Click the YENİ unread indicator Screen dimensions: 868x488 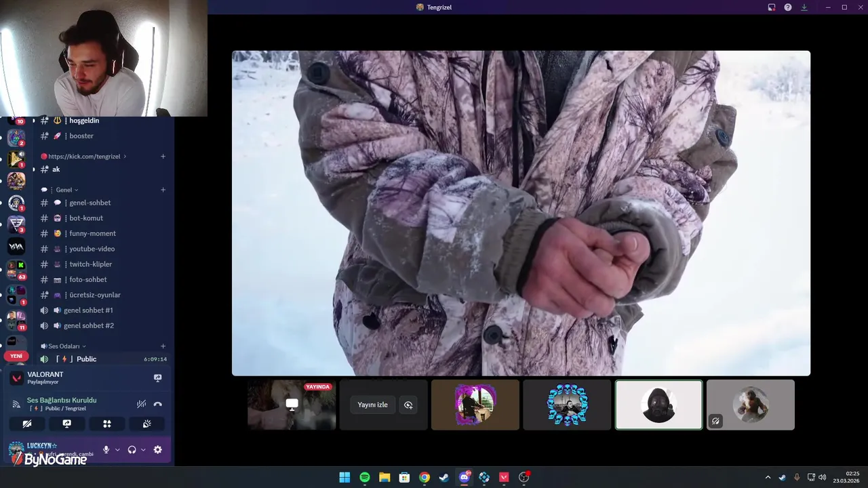[16, 356]
